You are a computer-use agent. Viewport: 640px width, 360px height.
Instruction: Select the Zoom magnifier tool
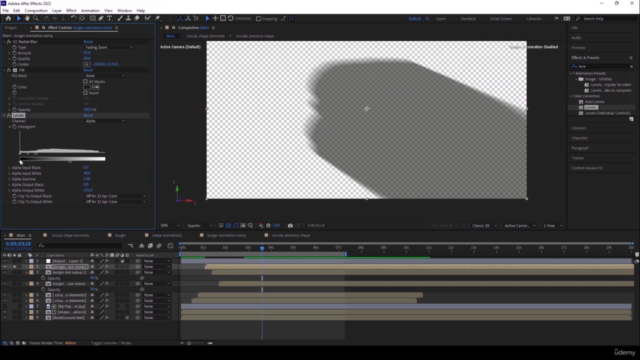point(36,18)
